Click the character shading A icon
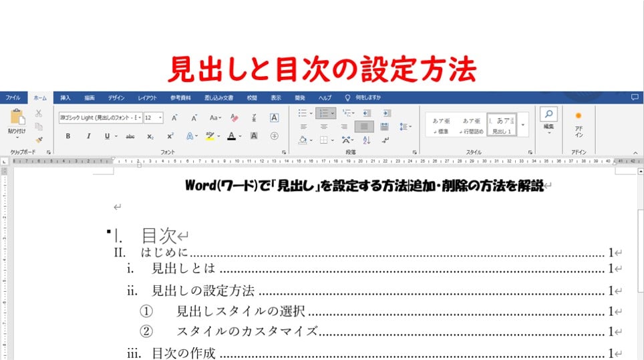Image resolution: width=644 pixels, height=360 pixels. (x=254, y=136)
